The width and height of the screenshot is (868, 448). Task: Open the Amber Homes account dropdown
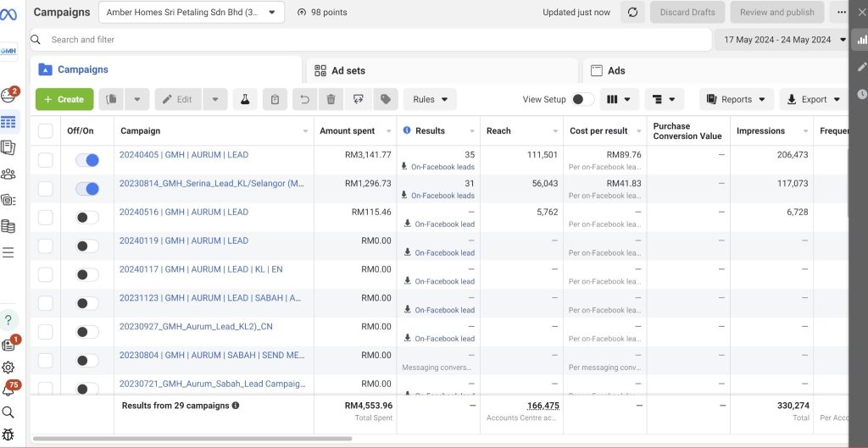pos(192,13)
